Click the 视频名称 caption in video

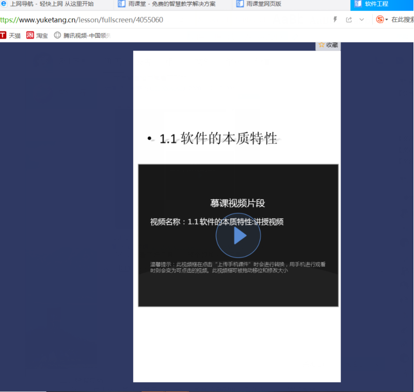click(217, 222)
